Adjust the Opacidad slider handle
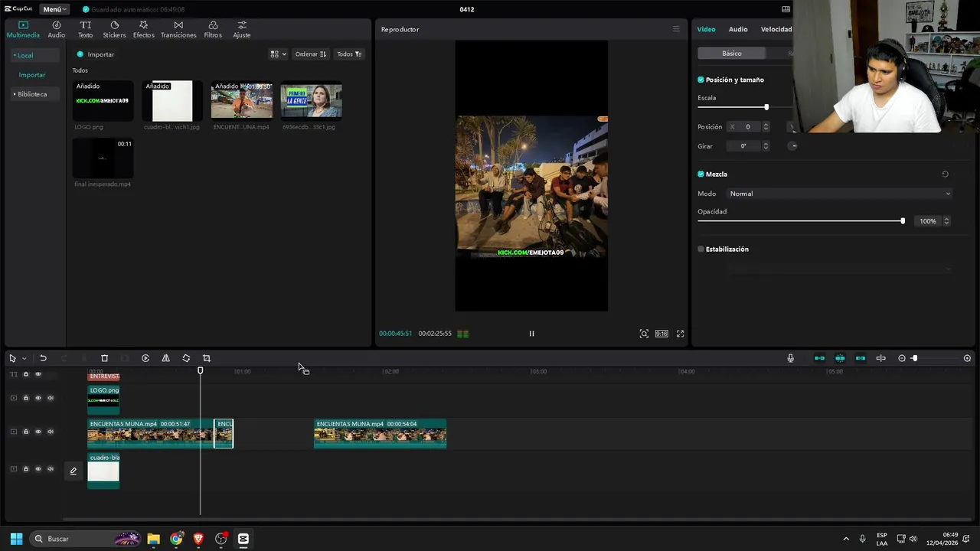This screenshot has height=551, width=980. 903,221
